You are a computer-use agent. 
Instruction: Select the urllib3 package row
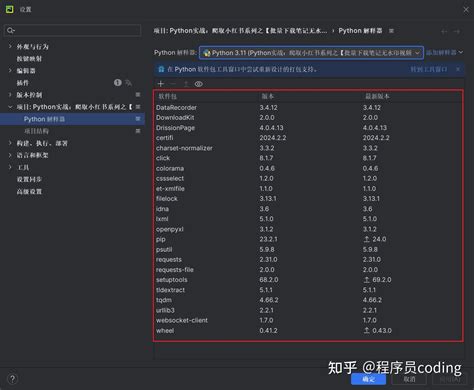pyautogui.click(x=308, y=310)
